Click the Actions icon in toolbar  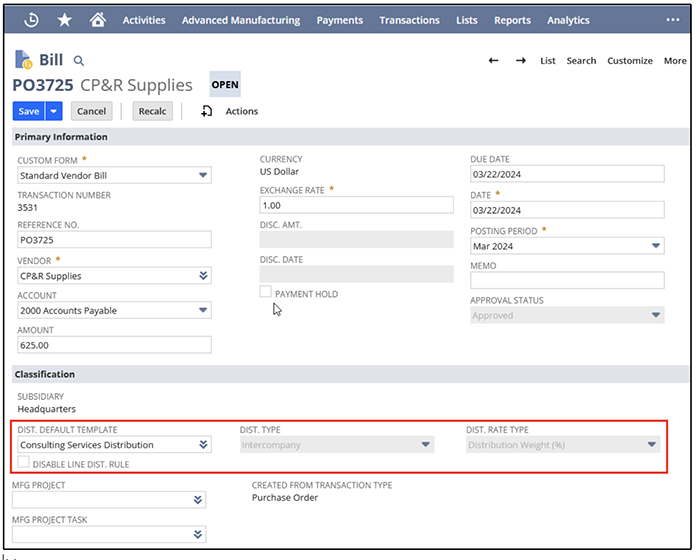pos(207,111)
